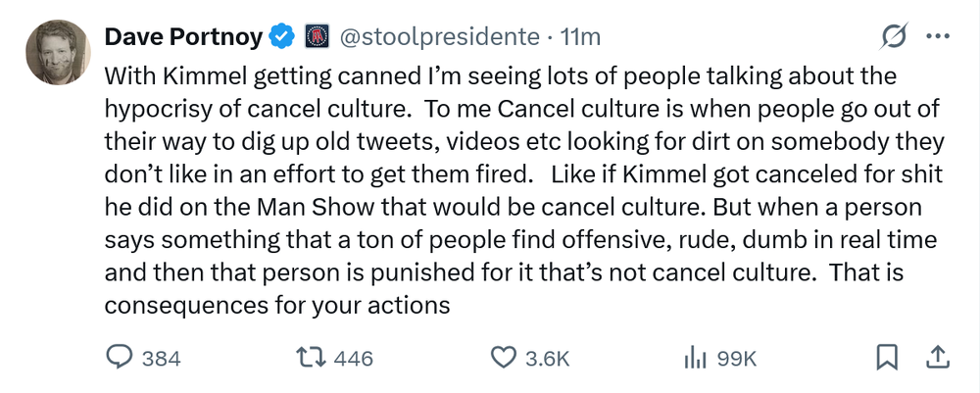Click the tweet's first line mentioning Kimmel

tap(500, 74)
